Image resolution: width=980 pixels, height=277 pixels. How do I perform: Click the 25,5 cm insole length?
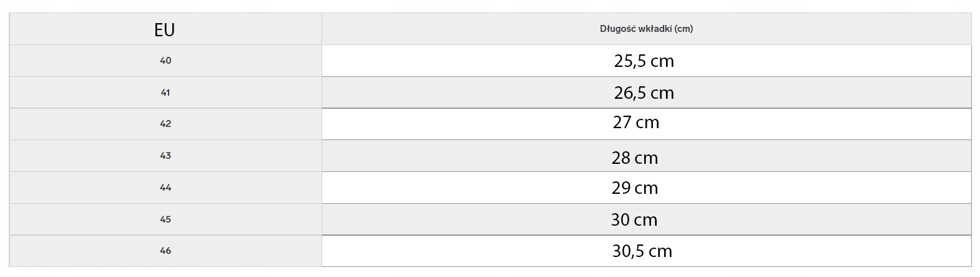coord(644,61)
